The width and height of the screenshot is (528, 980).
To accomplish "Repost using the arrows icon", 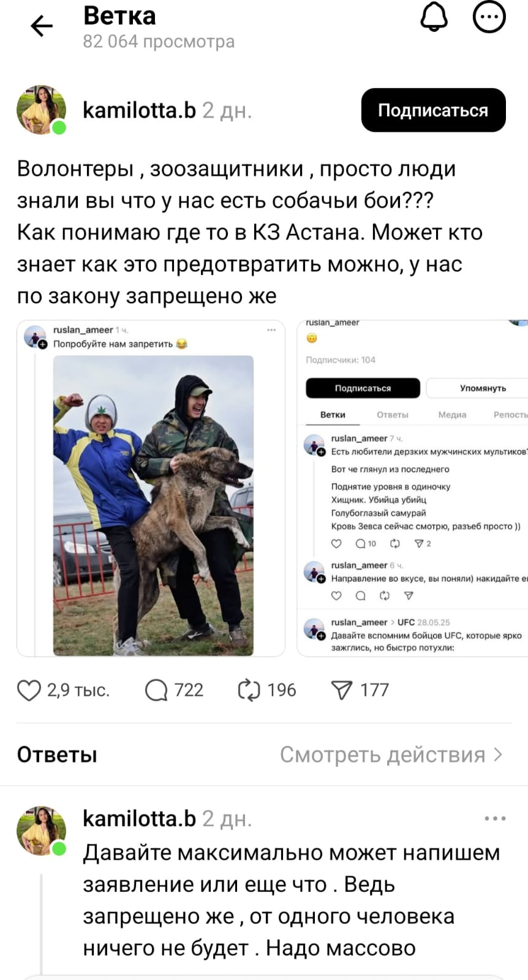I will [249, 690].
